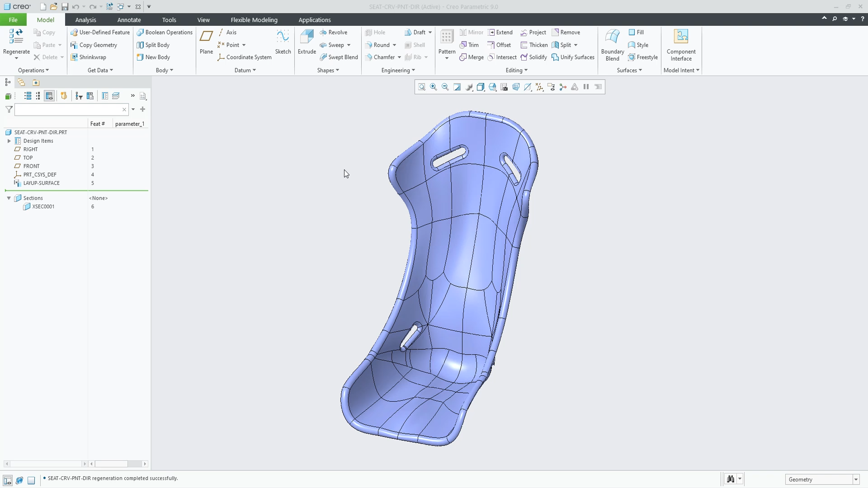
Task: Open the File menu
Action: point(13,20)
